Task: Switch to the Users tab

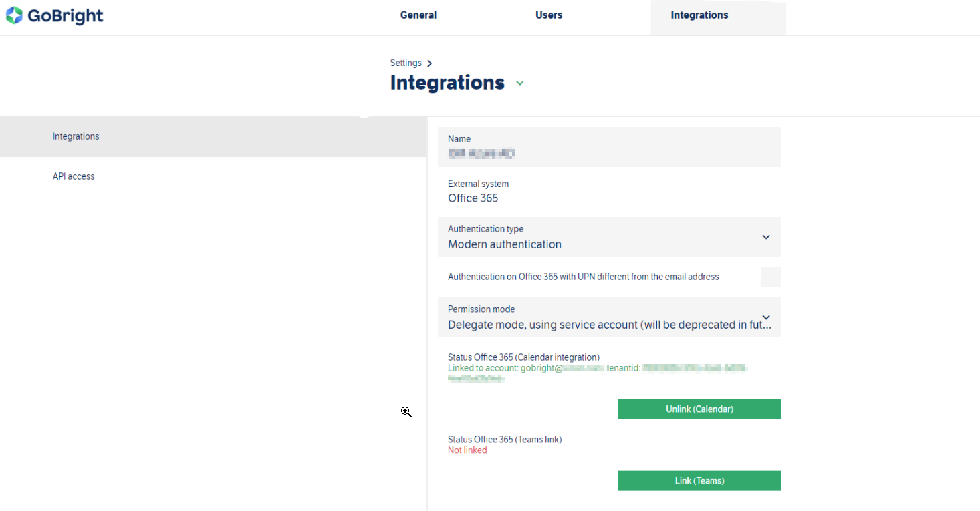Action: [x=548, y=15]
